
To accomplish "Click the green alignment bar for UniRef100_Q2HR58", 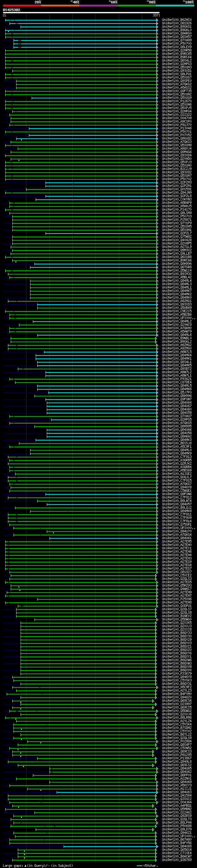I will pyautogui.click(x=82, y=50).
